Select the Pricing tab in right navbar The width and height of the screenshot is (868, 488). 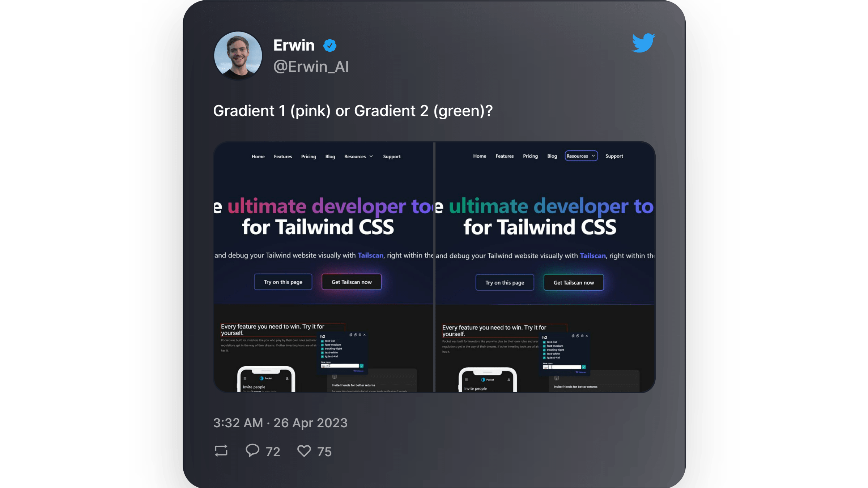pyautogui.click(x=530, y=156)
